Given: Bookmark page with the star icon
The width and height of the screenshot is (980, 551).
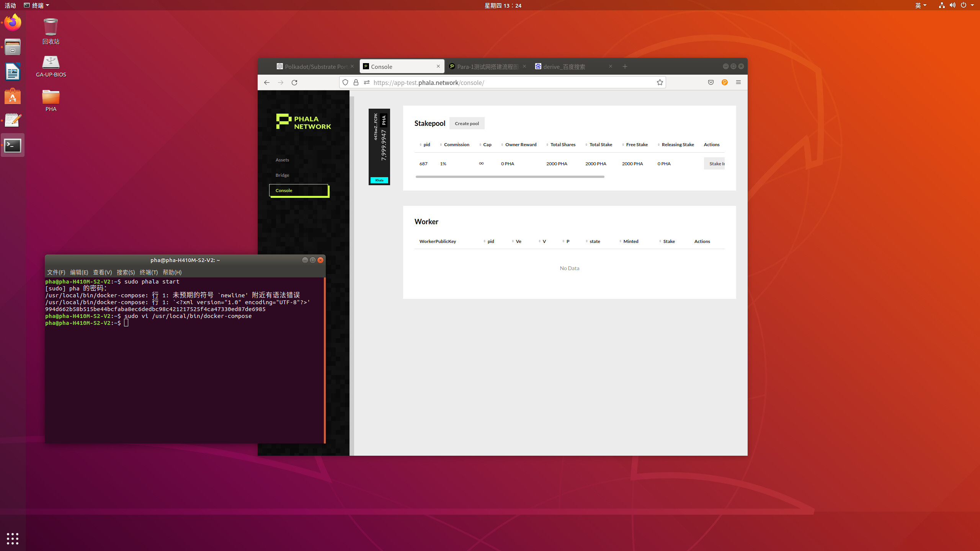Looking at the screenshot, I should click(x=660, y=83).
